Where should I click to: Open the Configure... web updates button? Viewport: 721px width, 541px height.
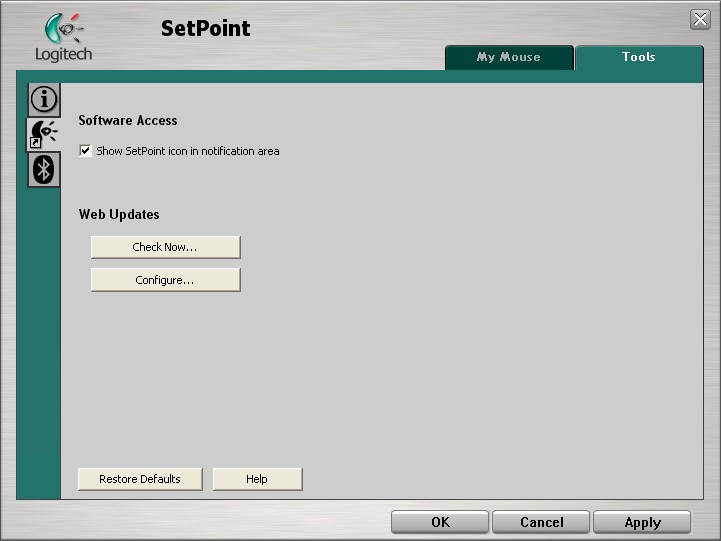(x=166, y=280)
